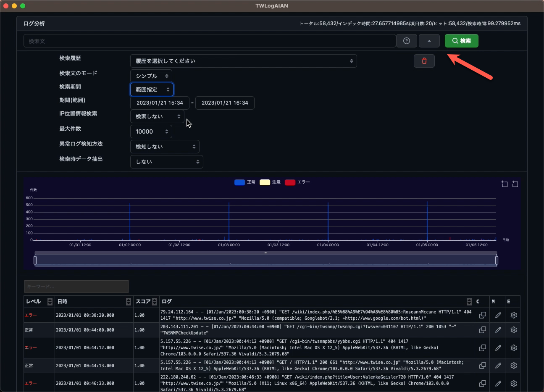Screen dimensions: 544x392
Task: Sort the table by 日時 column header
Action: (128, 302)
